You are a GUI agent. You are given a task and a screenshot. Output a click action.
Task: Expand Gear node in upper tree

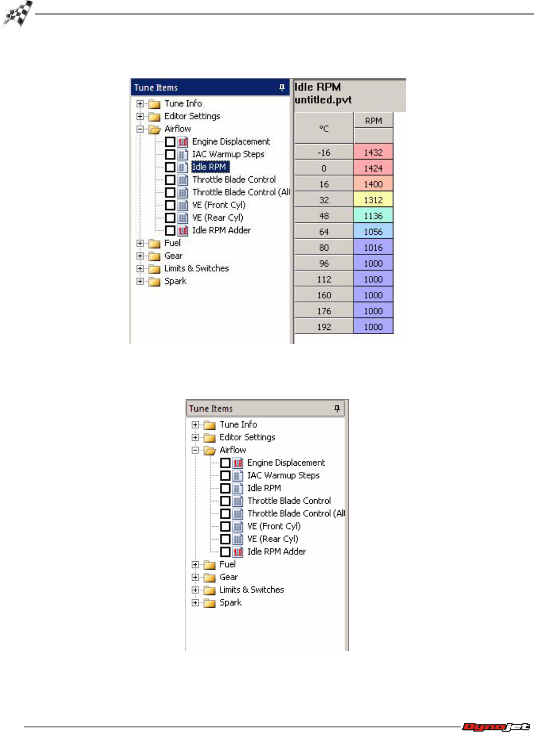(x=140, y=256)
